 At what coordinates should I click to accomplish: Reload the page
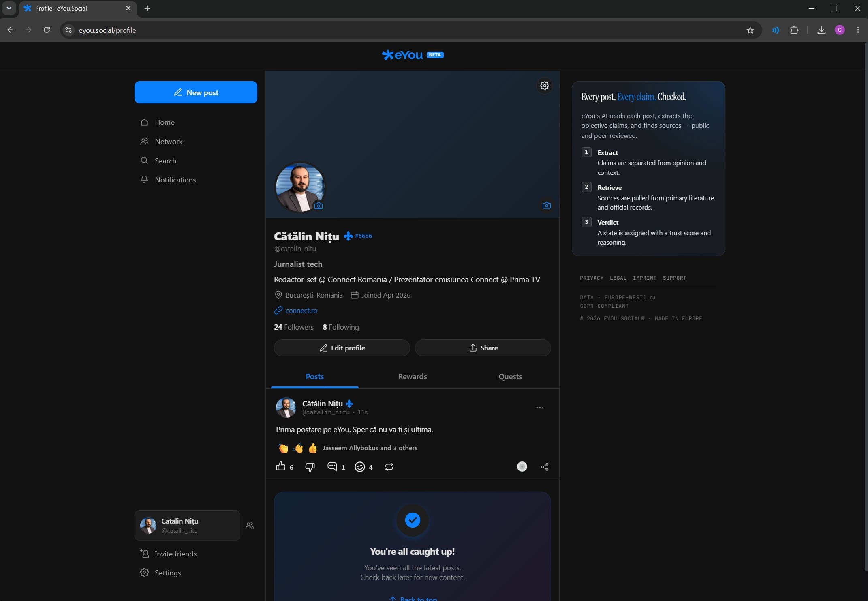[x=47, y=30]
